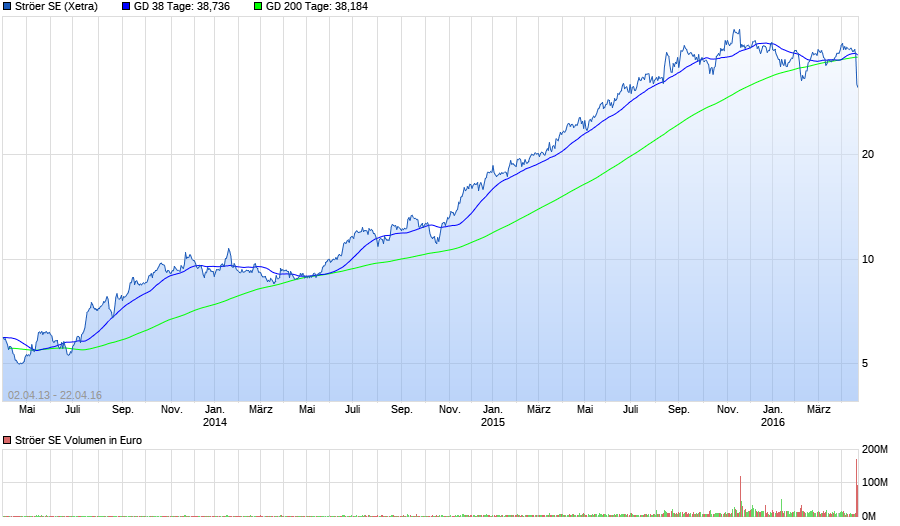The height and width of the screenshot is (526, 900).
Task: Click the price axis value 10
Action: 868,260
